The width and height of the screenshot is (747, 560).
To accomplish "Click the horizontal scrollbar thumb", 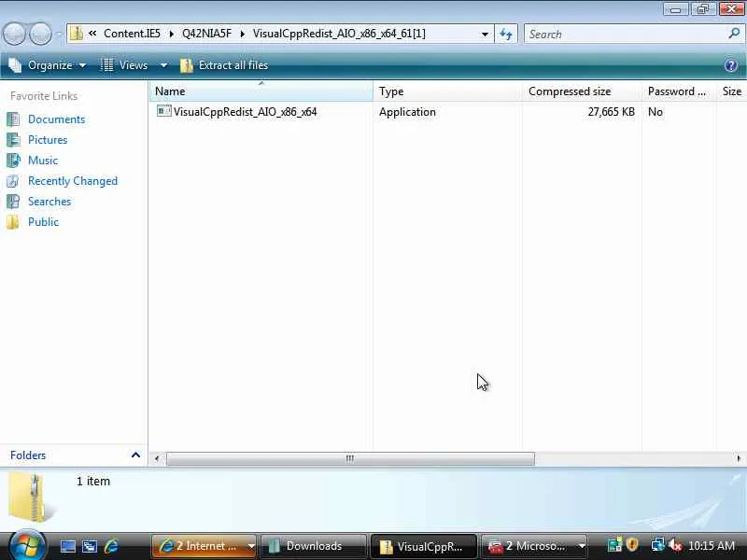I will click(x=350, y=458).
